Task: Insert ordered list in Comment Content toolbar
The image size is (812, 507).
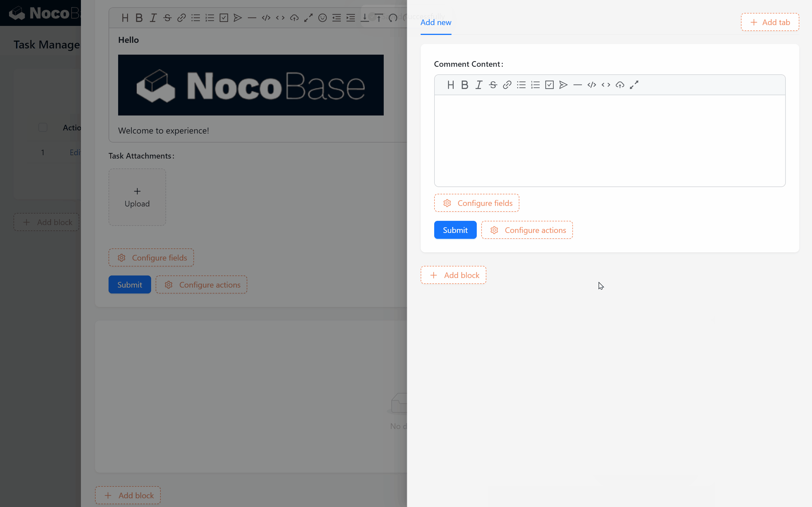Action: point(535,85)
